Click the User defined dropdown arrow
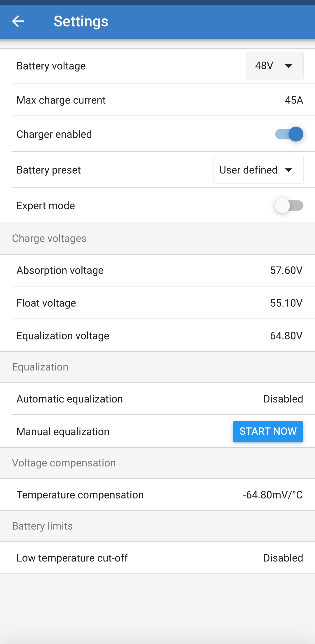This screenshot has width=315, height=644. [x=288, y=170]
